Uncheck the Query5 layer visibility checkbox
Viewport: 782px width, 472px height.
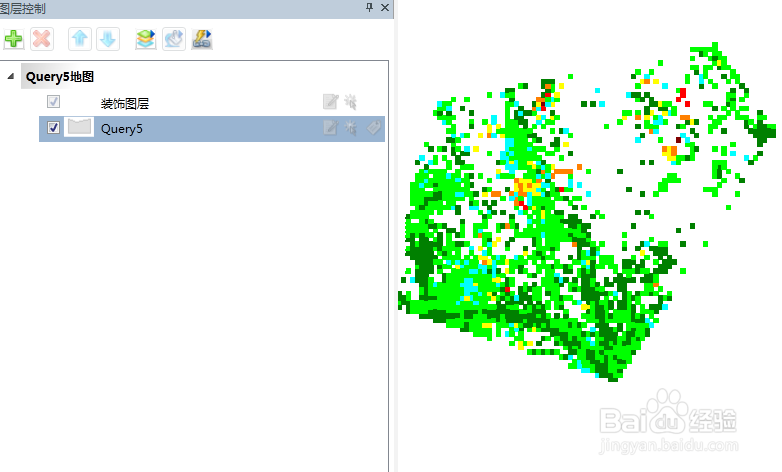[53, 128]
